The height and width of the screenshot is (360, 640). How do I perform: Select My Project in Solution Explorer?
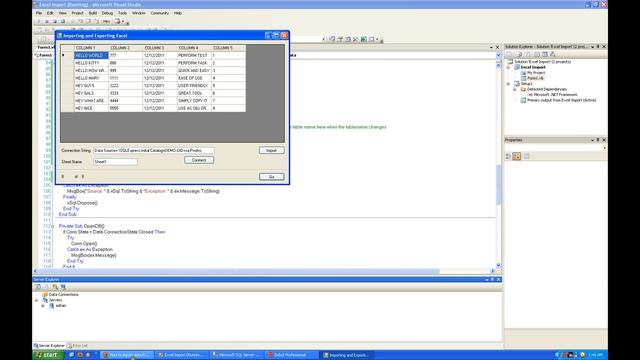pos(536,73)
